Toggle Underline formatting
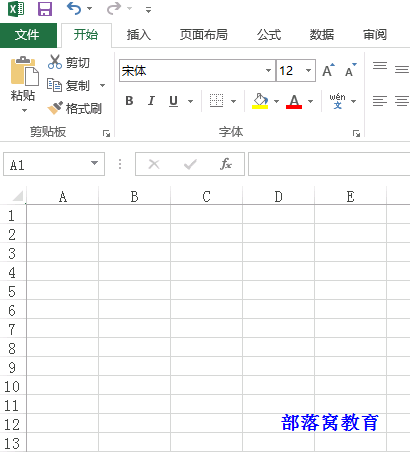 point(173,101)
